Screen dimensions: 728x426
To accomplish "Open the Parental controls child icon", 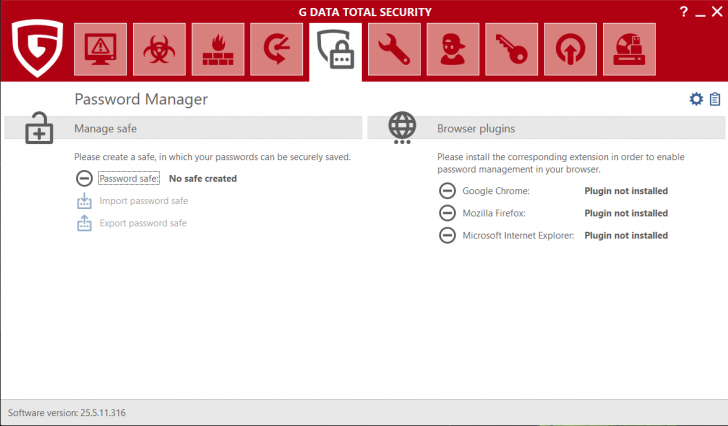I will (x=453, y=49).
